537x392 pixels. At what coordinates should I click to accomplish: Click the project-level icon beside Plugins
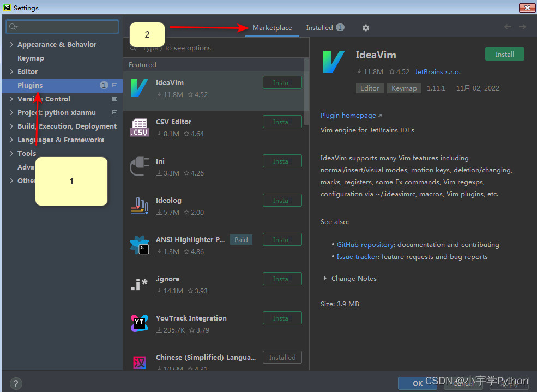pyautogui.click(x=114, y=85)
